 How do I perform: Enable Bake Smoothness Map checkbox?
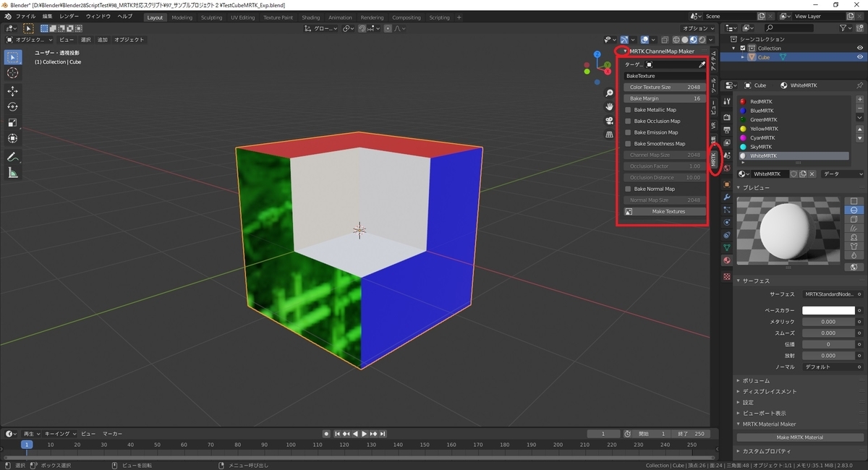(628, 144)
